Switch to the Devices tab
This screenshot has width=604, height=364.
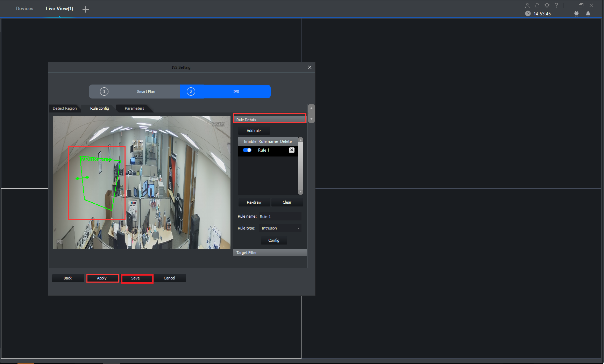(x=24, y=9)
